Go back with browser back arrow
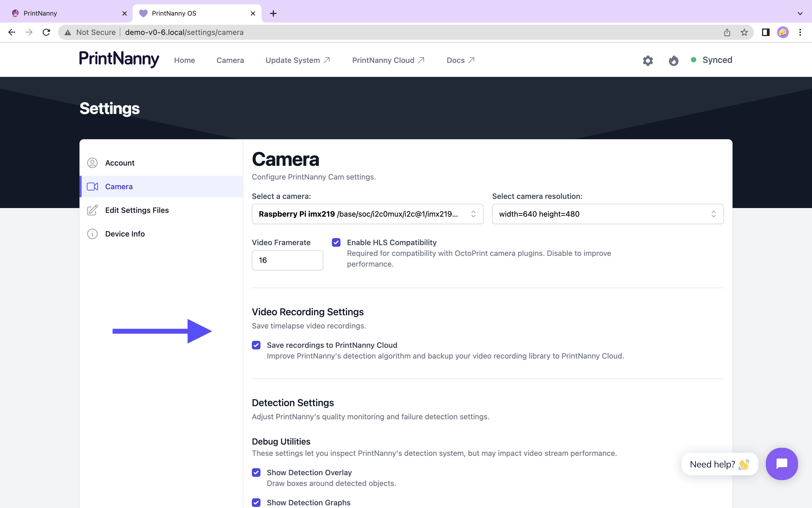Screen dimensions: 812x508 tap(12, 32)
